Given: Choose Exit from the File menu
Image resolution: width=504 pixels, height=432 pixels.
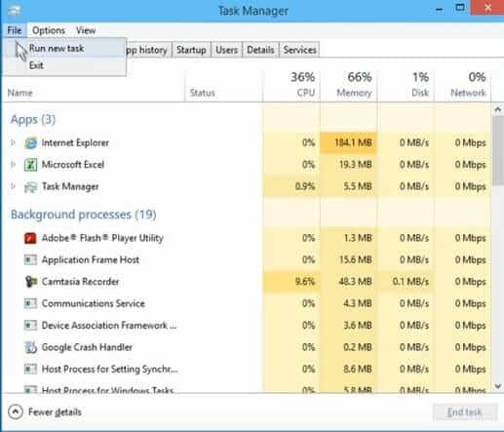Looking at the screenshot, I should click(x=65, y=65).
